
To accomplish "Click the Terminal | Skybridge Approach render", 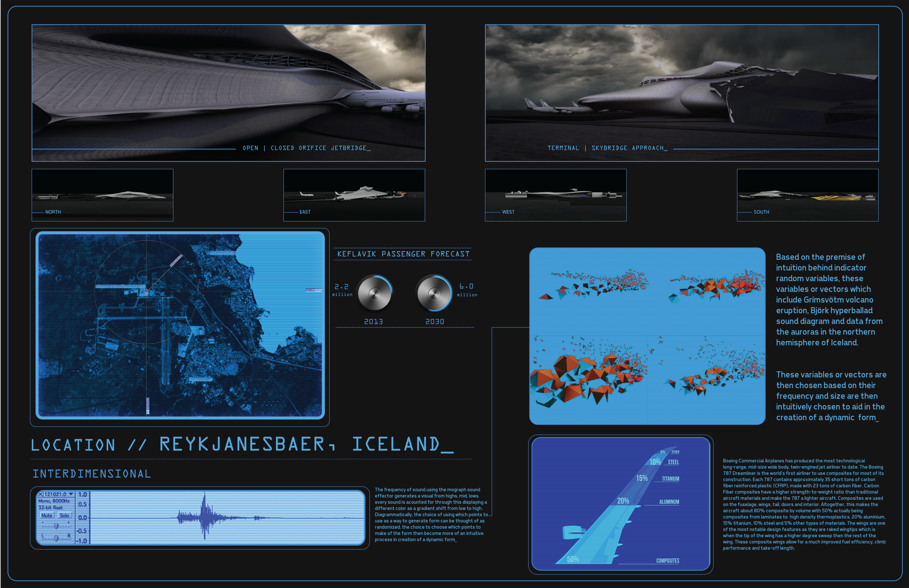I will (682, 93).
